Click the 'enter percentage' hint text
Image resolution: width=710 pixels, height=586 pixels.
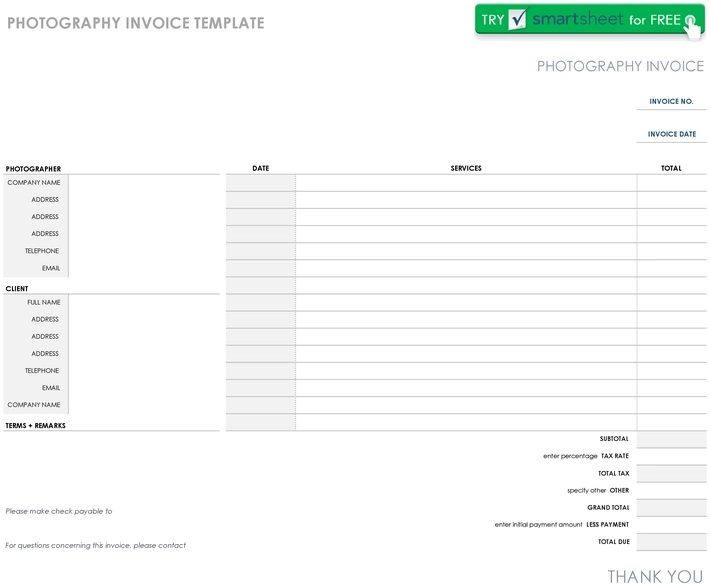click(570, 456)
